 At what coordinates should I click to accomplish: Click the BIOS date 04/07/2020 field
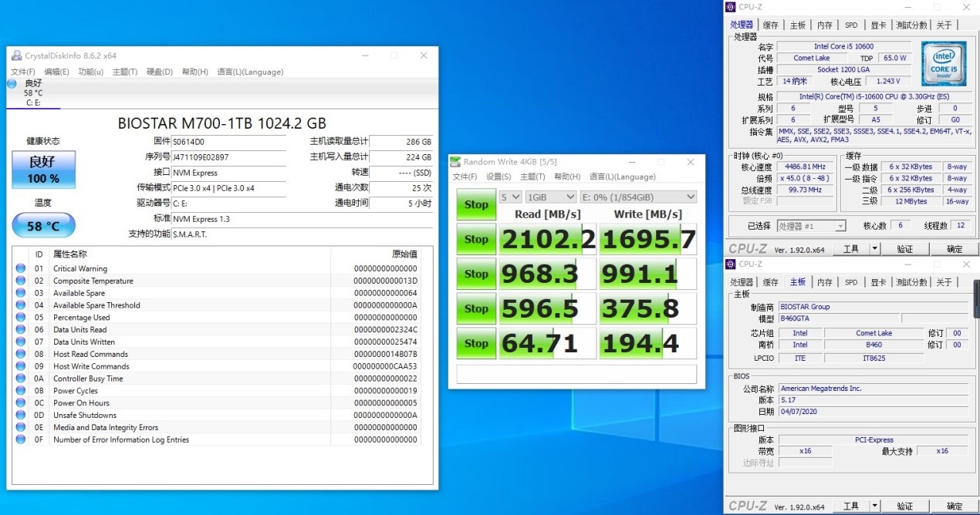tap(873, 412)
